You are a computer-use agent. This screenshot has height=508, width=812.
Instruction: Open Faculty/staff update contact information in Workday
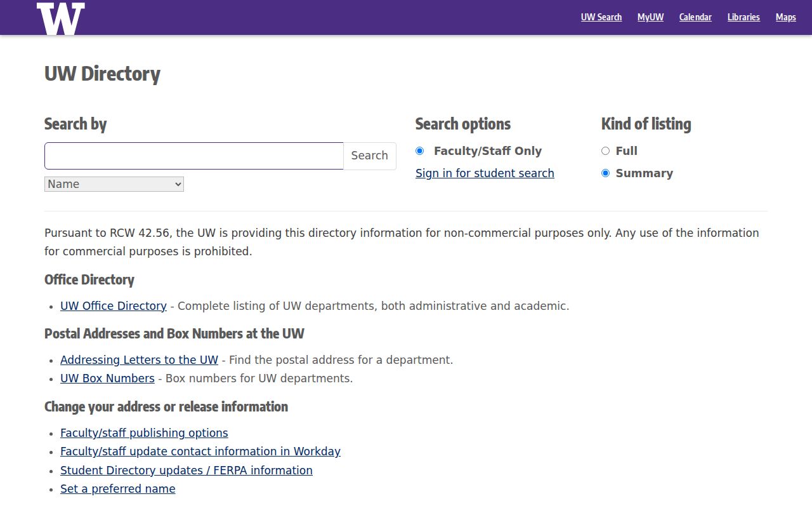pyautogui.click(x=200, y=451)
